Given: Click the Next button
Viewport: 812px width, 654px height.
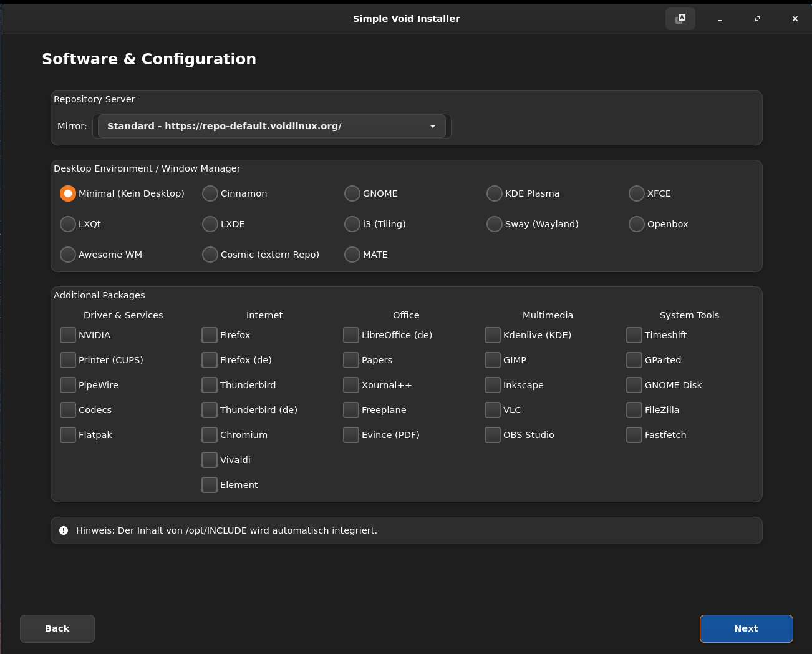Looking at the screenshot, I should tap(746, 628).
